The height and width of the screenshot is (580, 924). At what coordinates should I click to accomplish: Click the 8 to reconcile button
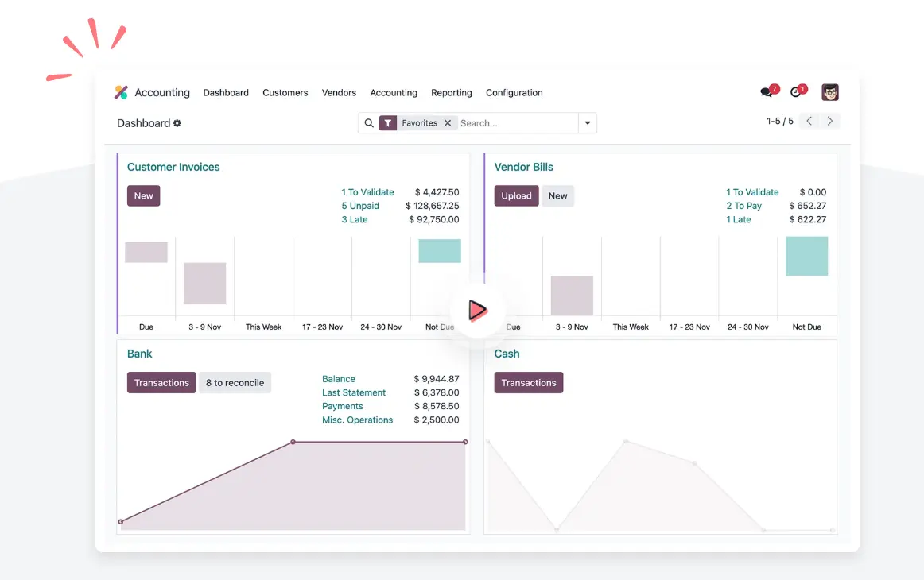pyautogui.click(x=235, y=383)
